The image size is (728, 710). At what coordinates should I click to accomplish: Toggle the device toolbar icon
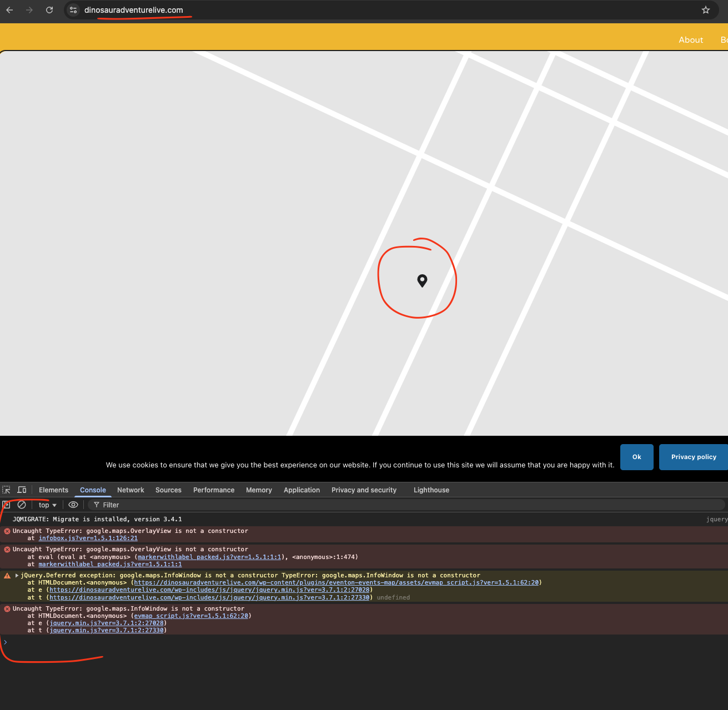22,490
